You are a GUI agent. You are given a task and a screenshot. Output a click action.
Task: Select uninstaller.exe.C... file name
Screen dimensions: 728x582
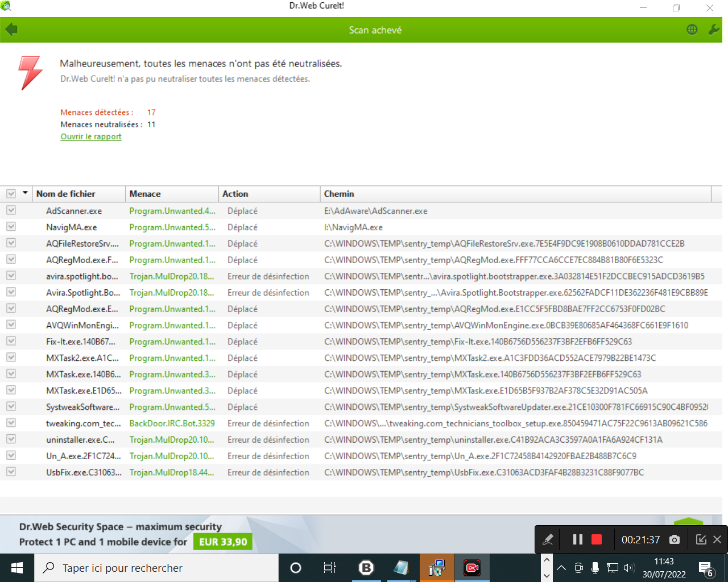[x=80, y=440]
